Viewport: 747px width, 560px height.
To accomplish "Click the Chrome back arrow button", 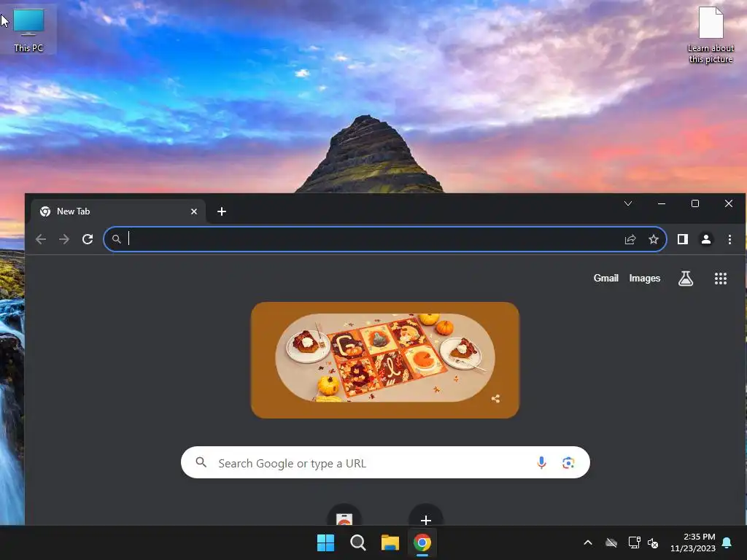I will [x=41, y=239].
